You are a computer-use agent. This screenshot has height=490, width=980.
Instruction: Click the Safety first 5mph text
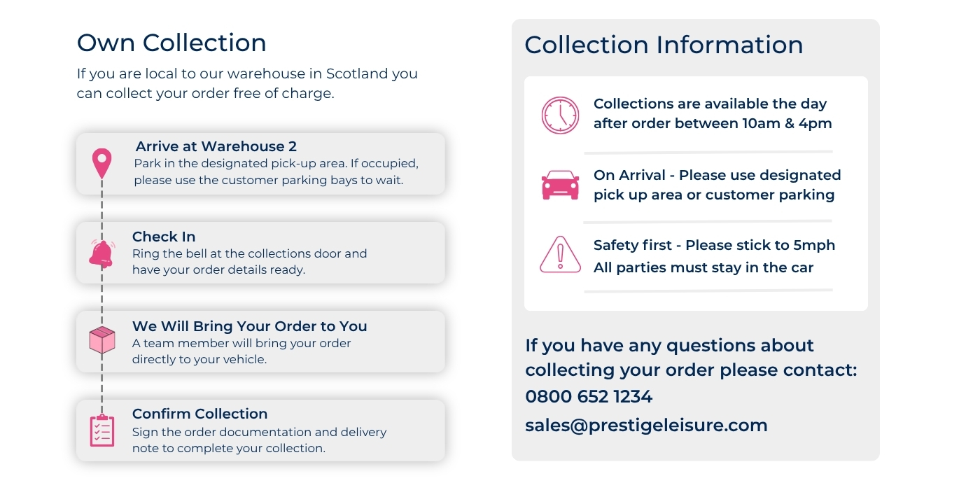[x=714, y=246]
